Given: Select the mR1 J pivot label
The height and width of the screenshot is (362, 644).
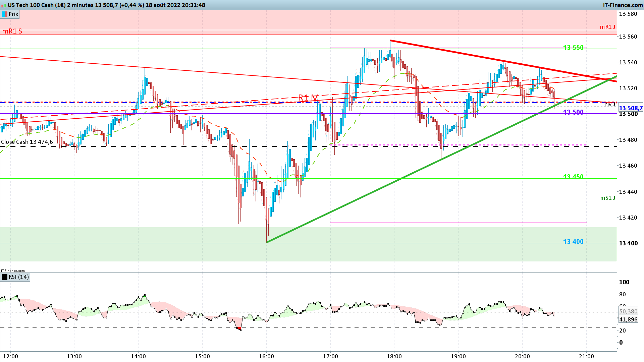Looking at the screenshot, I should coord(607,27).
